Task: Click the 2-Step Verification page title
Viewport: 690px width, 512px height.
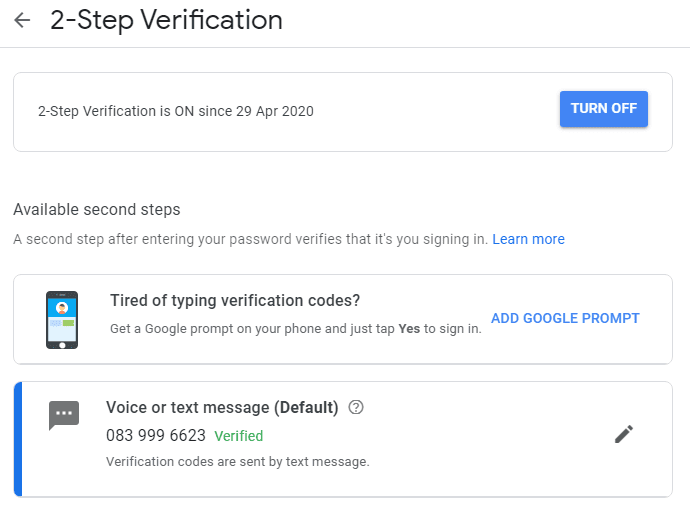Action: coord(166,20)
